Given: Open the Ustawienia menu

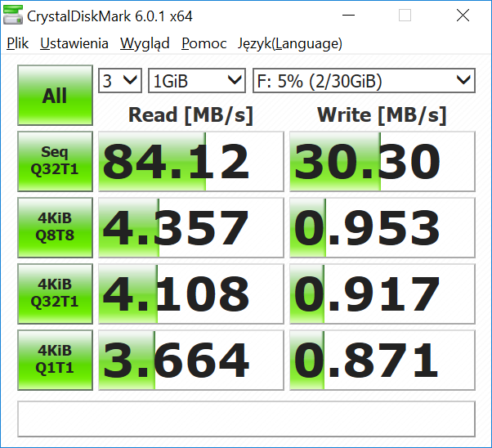Looking at the screenshot, I should [x=74, y=44].
